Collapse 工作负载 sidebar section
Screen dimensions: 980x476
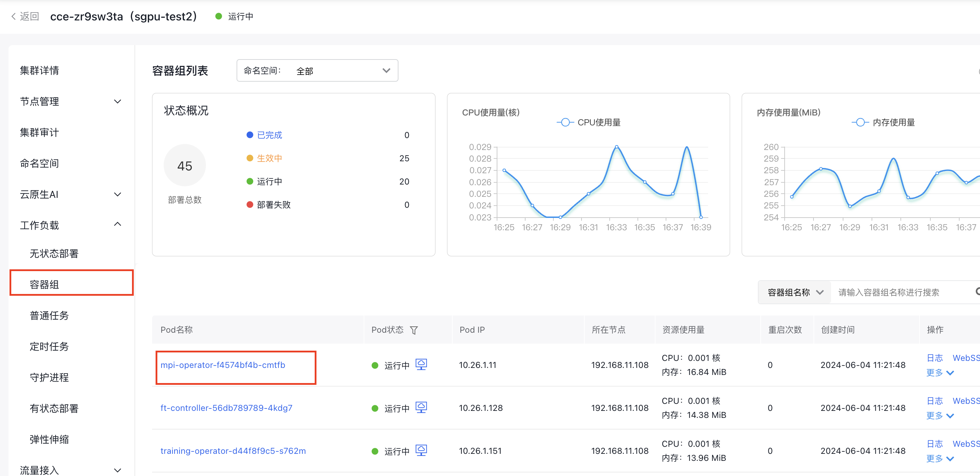pos(118,224)
